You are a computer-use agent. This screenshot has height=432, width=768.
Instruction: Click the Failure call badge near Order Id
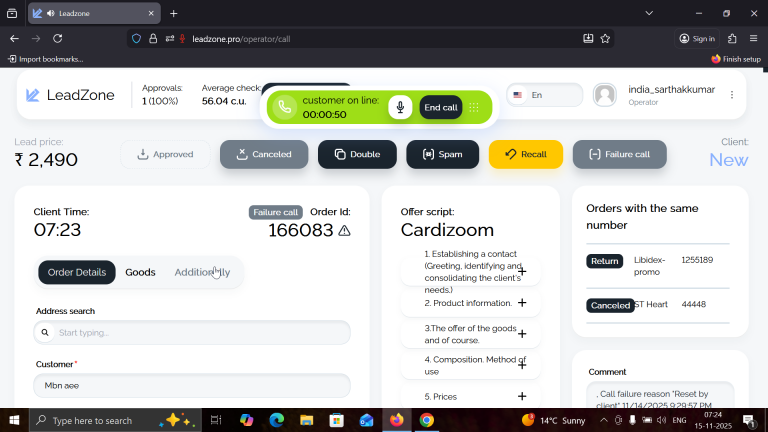point(275,212)
